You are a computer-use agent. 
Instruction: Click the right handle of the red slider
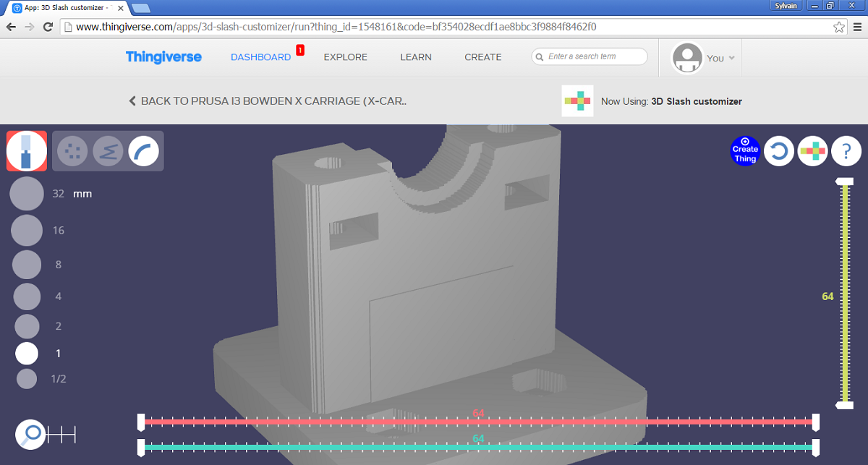(816, 422)
